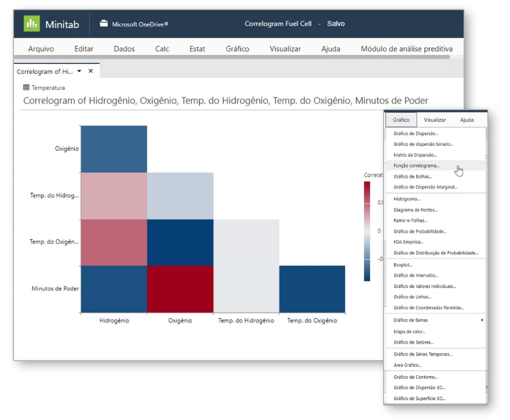
Task: Click the Correlogram Fuel Cell project title
Action: tap(278, 23)
